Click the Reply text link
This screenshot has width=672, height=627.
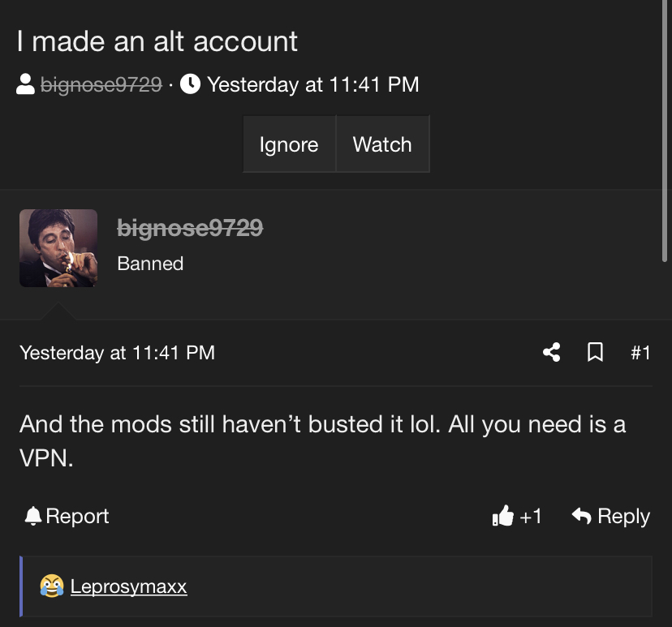point(623,517)
